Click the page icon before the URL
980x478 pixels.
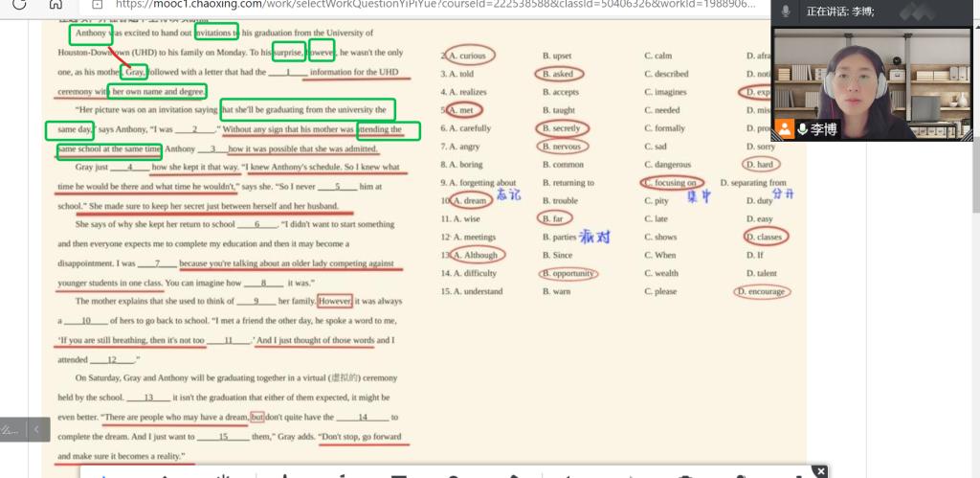tap(97, 4)
